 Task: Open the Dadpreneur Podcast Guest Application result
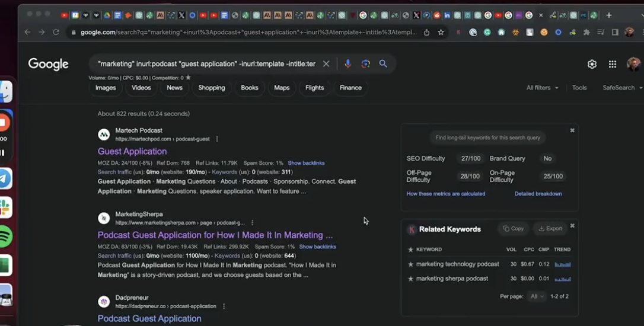coord(149,319)
